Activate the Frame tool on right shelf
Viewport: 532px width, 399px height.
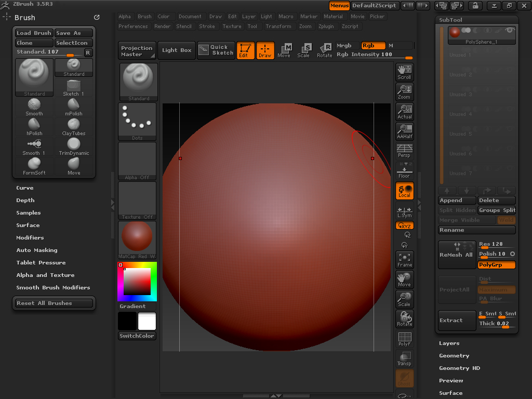tap(405, 259)
